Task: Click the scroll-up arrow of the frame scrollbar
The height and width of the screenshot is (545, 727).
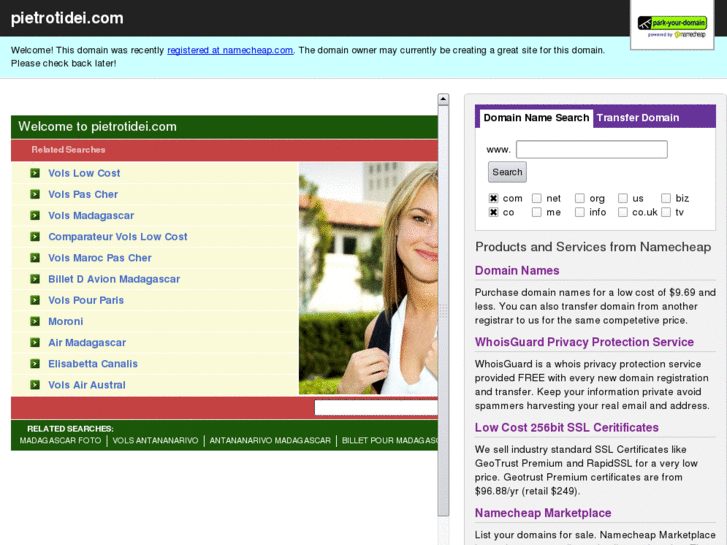Action: (x=443, y=99)
